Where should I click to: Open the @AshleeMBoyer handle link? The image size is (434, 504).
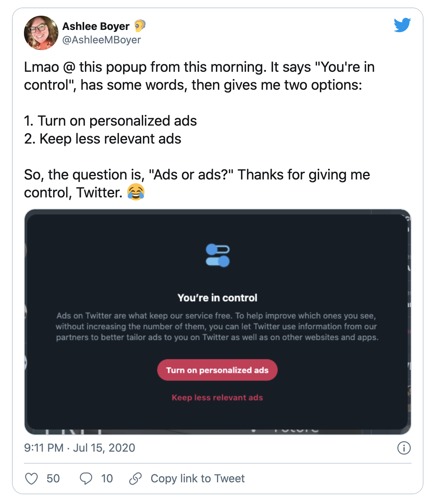coord(101,40)
